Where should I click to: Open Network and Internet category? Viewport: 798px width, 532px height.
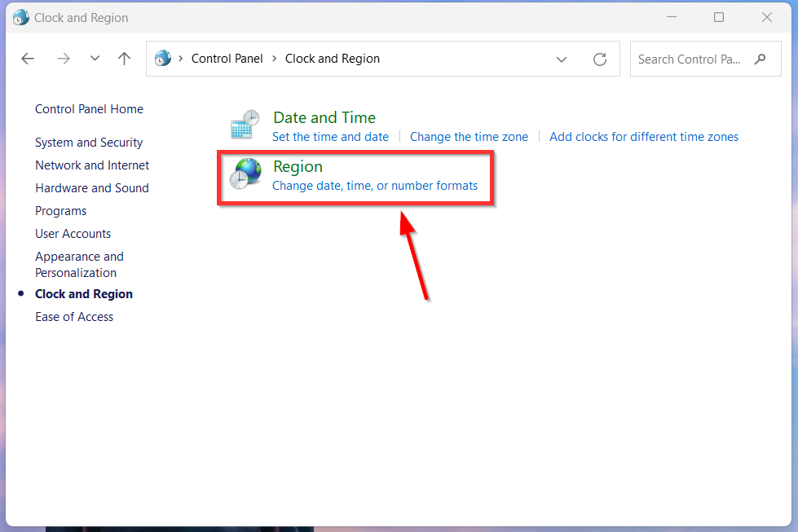pyautogui.click(x=92, y=165)
